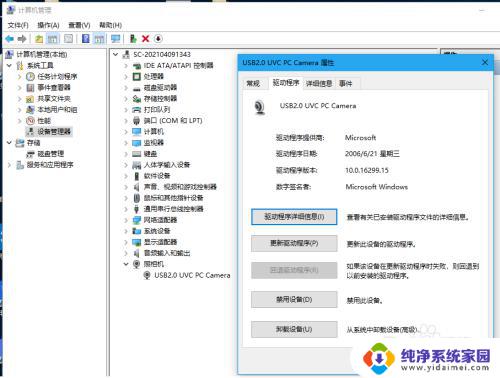
Task: Expand the IDE ATA/ATAPI 控制器 category
Action: pos(126,66)
